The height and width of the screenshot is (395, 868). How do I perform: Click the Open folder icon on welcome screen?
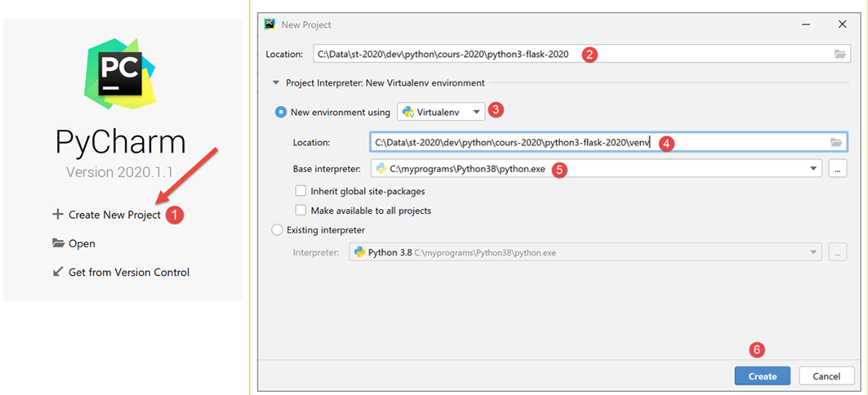coord(58,243)
